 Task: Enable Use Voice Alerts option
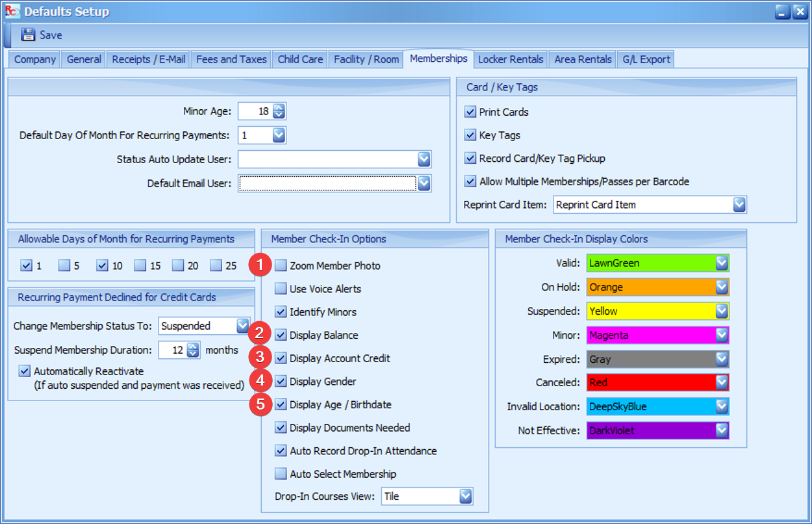[281, 289]
